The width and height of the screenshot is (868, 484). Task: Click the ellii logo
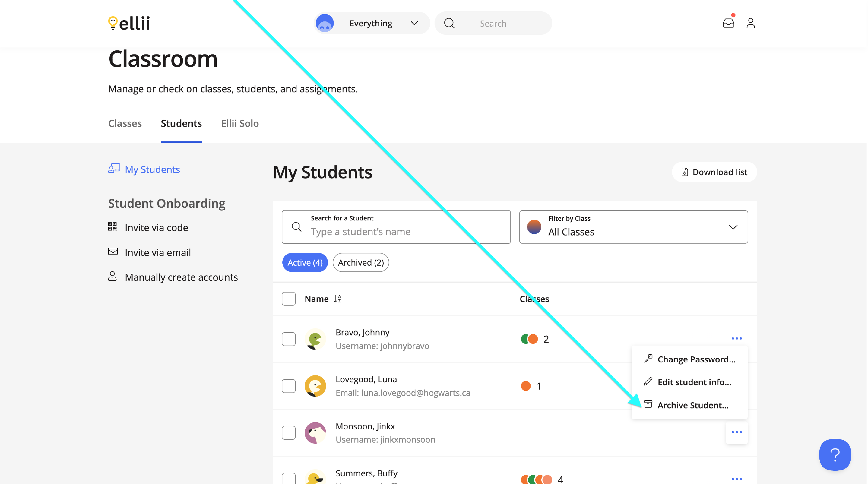click(129, 23)
